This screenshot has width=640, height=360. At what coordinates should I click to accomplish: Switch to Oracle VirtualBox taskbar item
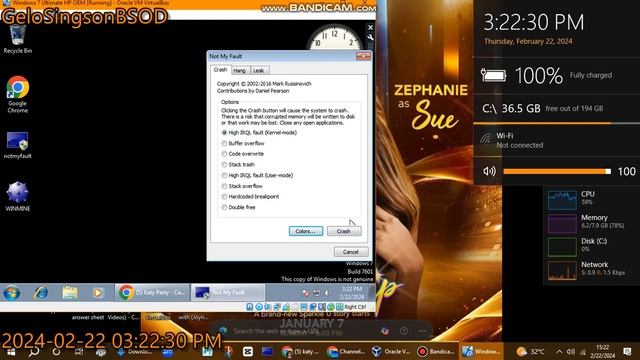point(391,352)
